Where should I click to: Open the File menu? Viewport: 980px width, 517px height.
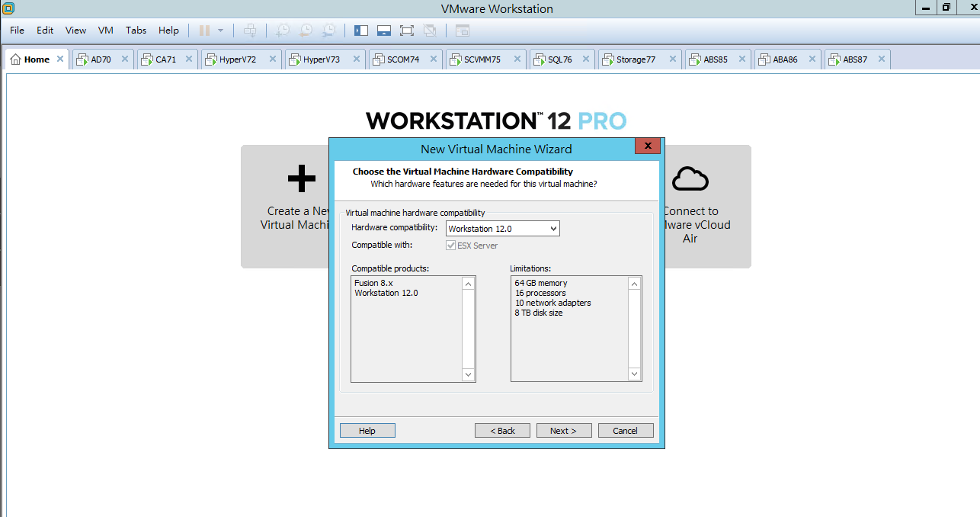tap(17, 31)
